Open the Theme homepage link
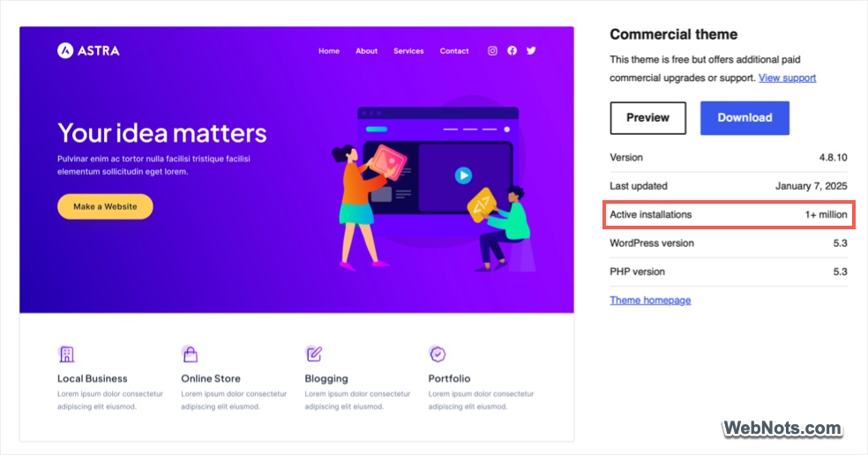868x455 pixels. point(650,300)
